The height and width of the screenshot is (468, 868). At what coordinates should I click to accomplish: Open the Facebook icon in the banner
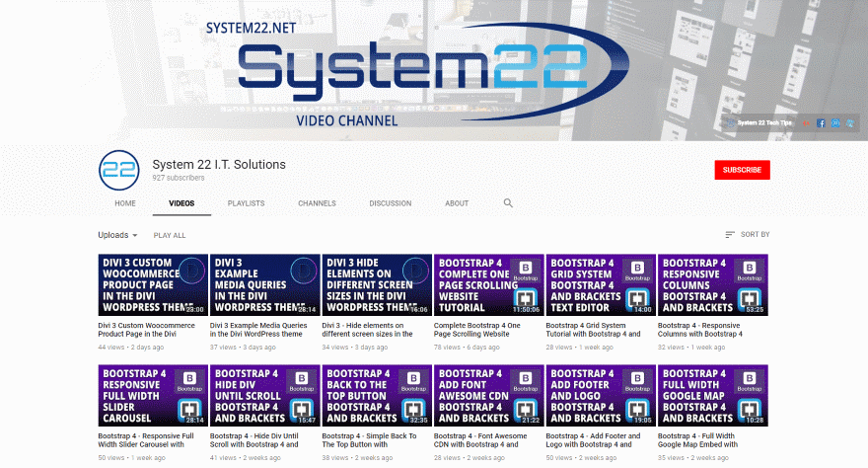point(821,123)
